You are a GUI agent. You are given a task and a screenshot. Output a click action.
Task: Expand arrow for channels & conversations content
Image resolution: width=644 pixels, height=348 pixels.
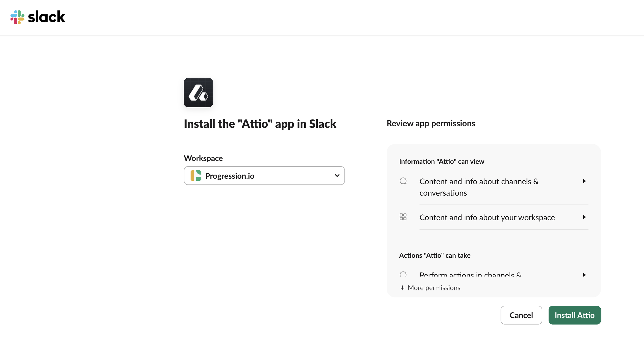tap(584, 181)
